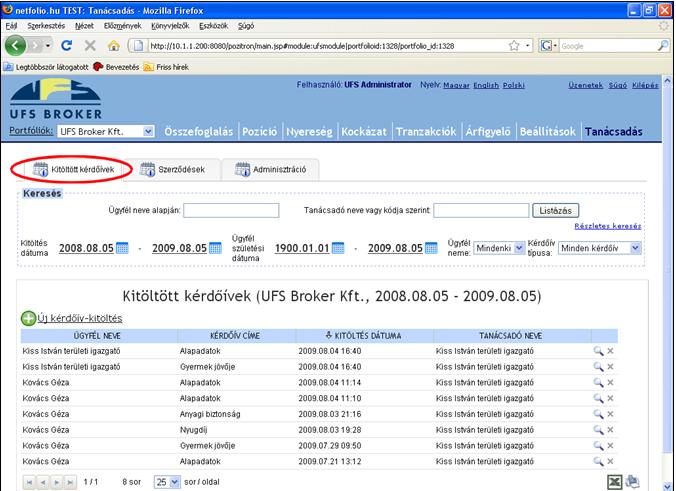Switch language to English

click(486, 85)
